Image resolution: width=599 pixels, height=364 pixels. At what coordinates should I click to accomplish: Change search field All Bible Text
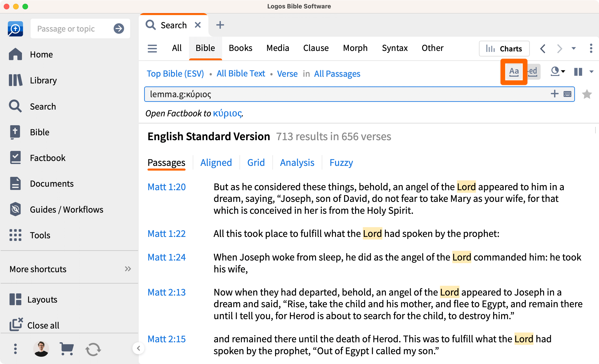coord(241,73)
